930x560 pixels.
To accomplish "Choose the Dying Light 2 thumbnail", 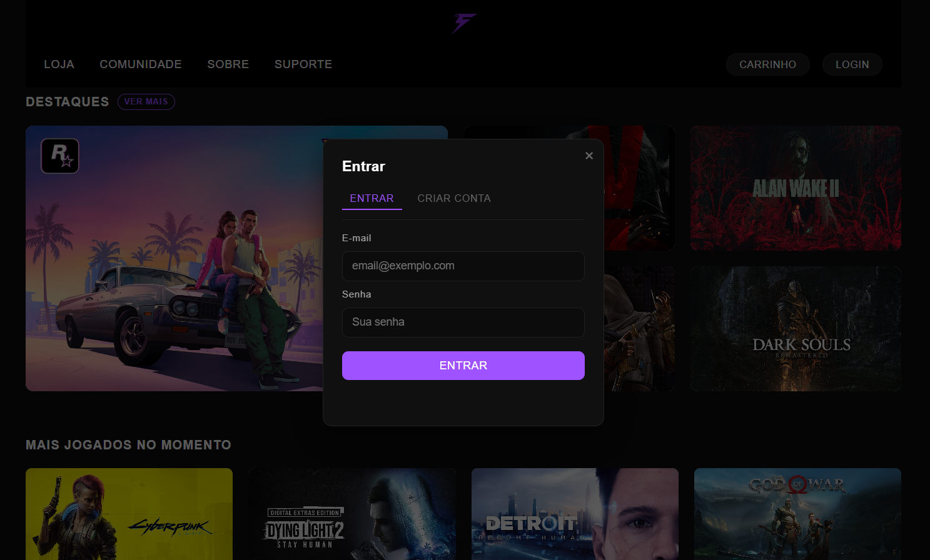I will 351,514.
